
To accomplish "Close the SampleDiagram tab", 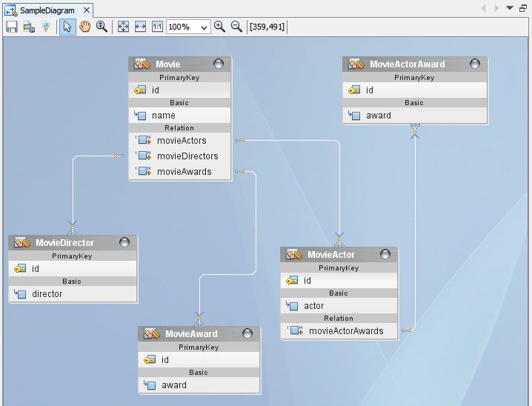I will pyautogui.click(x=87, y=10).
